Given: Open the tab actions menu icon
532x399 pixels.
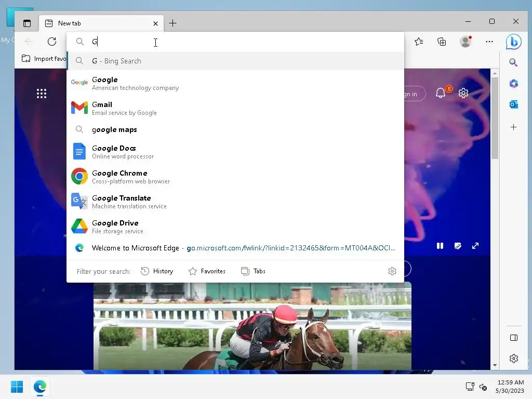Looking at the screenshot, I should coord(27,23).
